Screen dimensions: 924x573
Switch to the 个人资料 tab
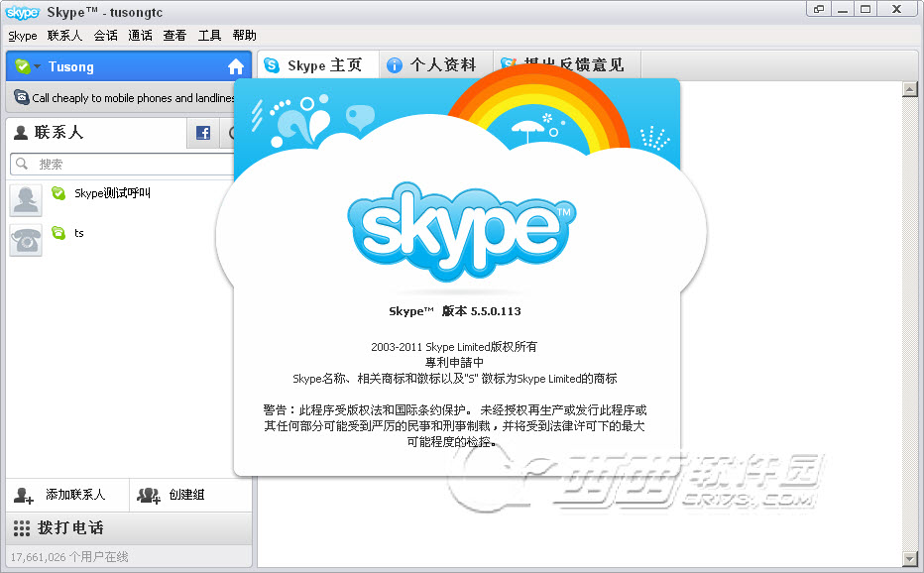436,64
